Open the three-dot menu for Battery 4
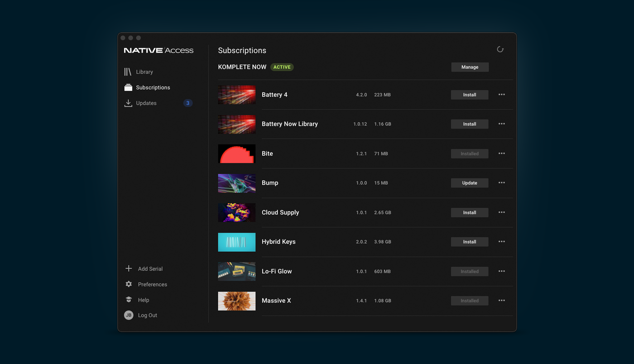This screenshot has height=364, width=634. (501, 95)
